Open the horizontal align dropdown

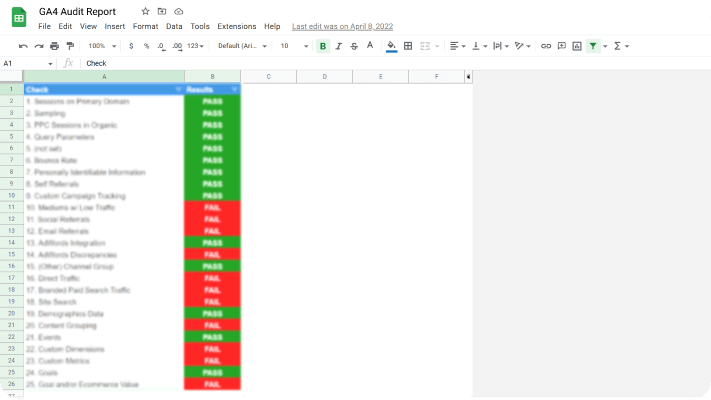tap(458, 46)
